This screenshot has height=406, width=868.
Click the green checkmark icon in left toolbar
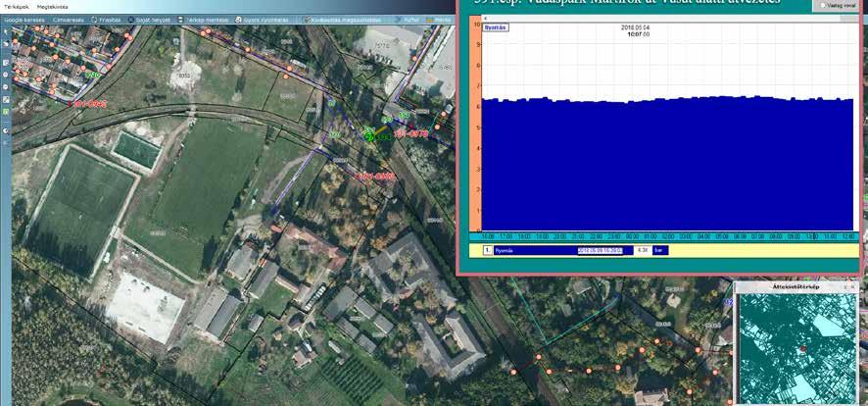pyautogui.click(x=6, y=112)
